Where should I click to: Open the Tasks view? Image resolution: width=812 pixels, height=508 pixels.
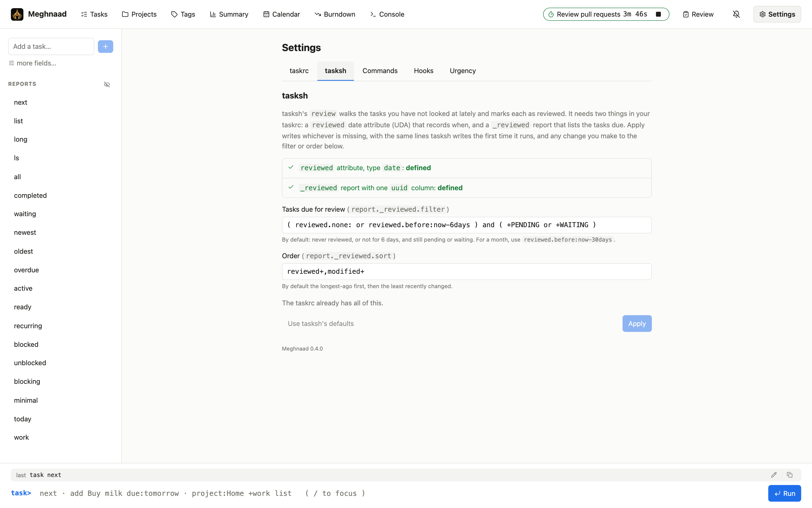point(94,14)
